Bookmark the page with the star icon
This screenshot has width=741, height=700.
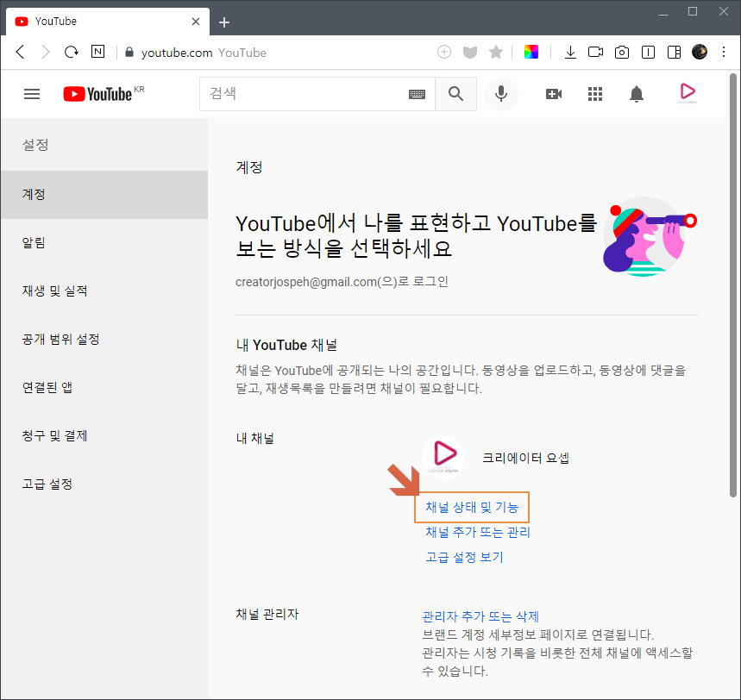(x=496, y=52)
